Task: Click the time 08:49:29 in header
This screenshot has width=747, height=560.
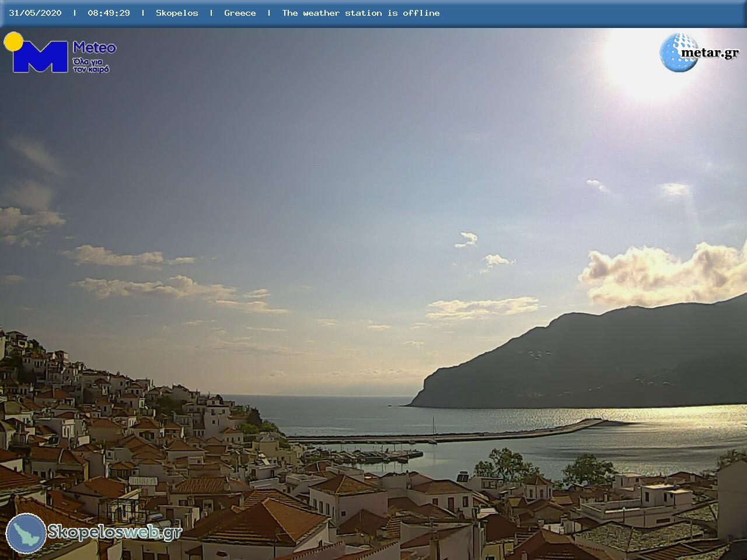Action: [109, 13]
